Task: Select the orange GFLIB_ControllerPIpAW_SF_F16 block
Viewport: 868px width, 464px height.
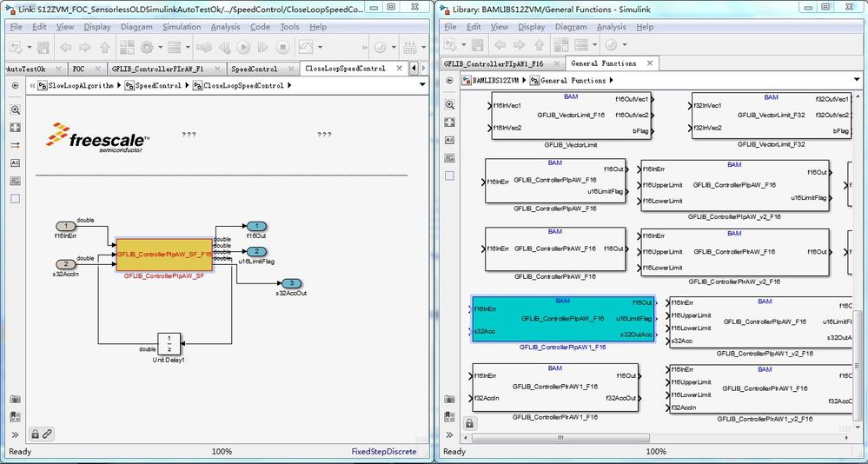Action: point(164,255)
